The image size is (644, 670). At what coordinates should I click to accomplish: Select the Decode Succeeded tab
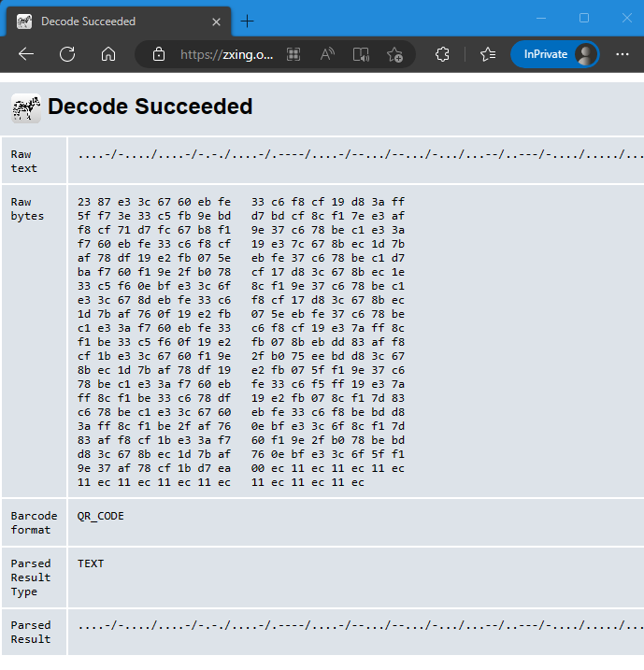(x=103, y=21)
